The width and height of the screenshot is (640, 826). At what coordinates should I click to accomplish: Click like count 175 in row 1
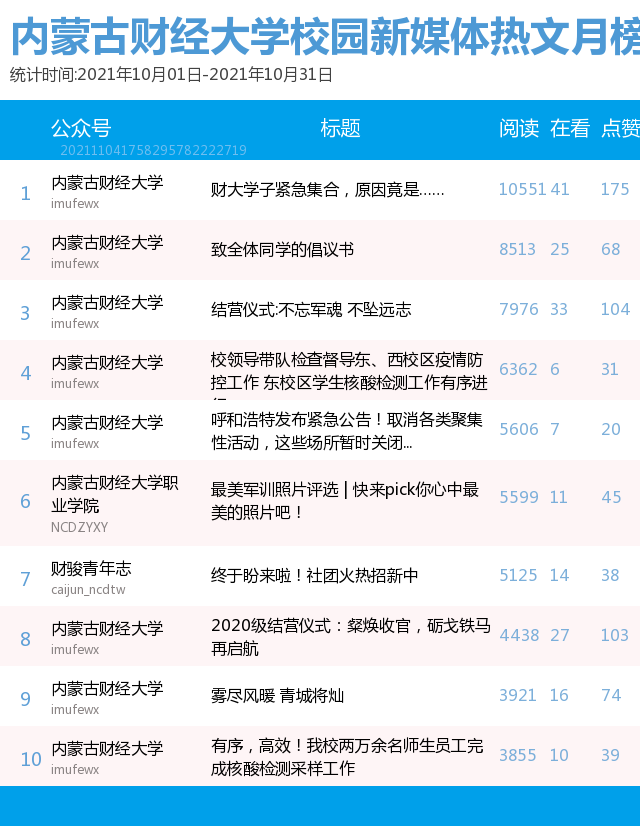point(615,189)
